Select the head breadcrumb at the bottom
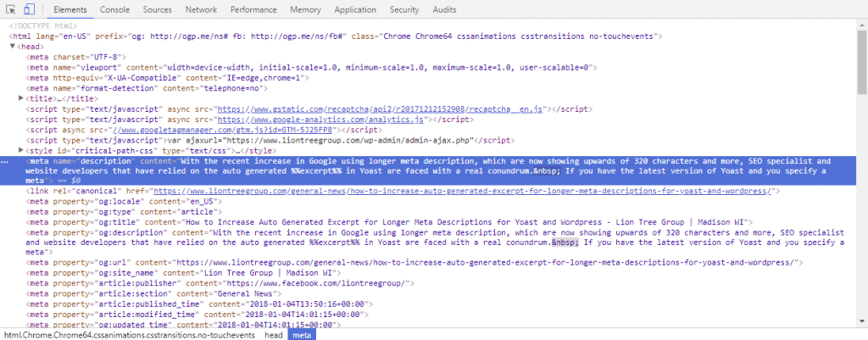 pyautogui.click(x=272, y=335)
